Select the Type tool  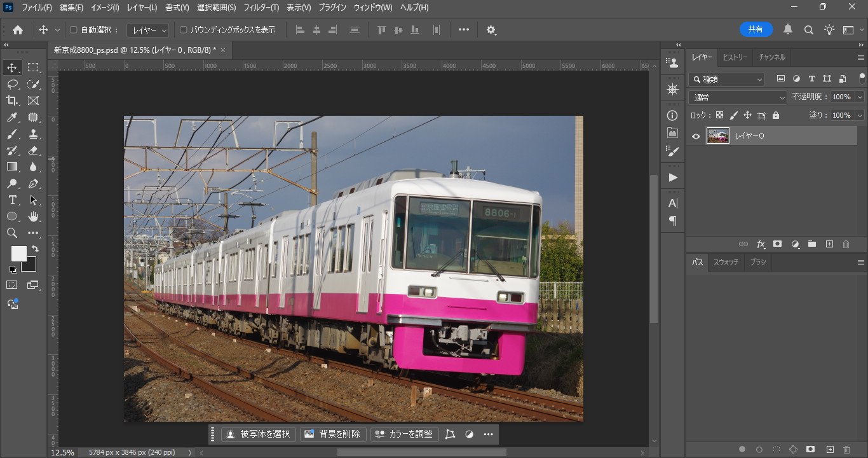[x=12, y=200]
